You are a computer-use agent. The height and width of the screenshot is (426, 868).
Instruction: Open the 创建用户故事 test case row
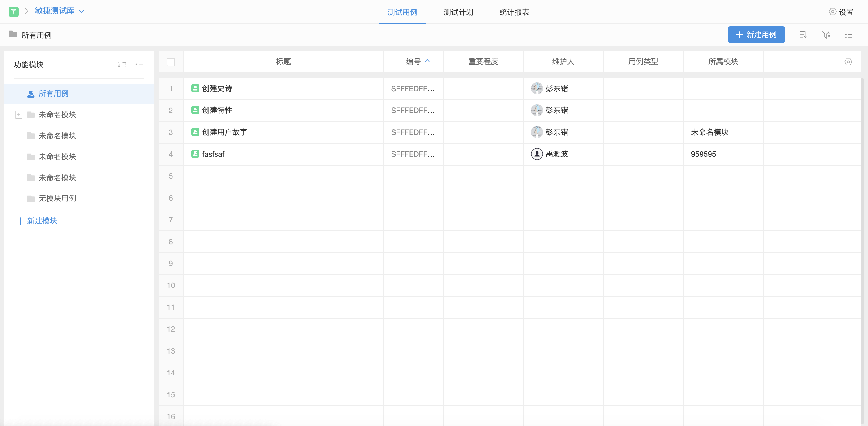coord(224,132)
